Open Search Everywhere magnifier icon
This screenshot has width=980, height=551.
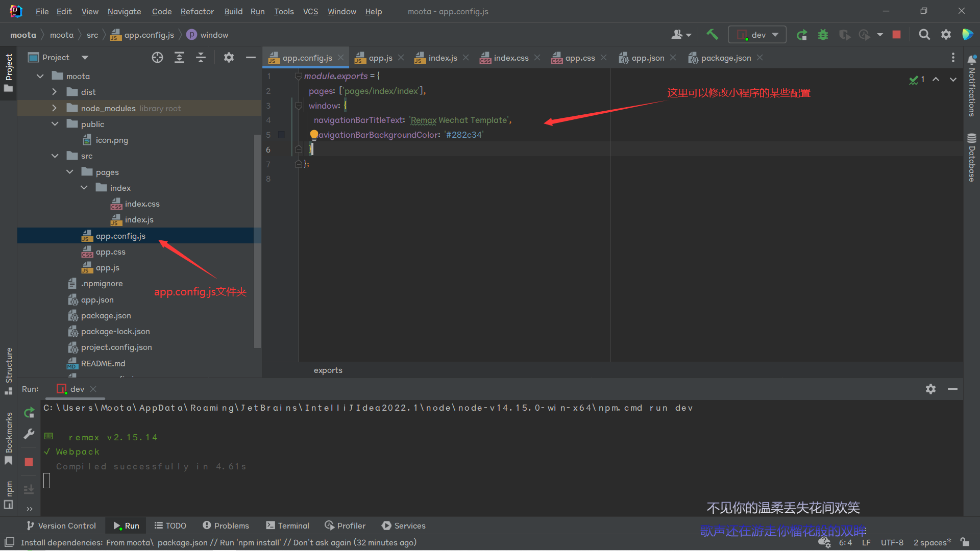pos(924,35)
